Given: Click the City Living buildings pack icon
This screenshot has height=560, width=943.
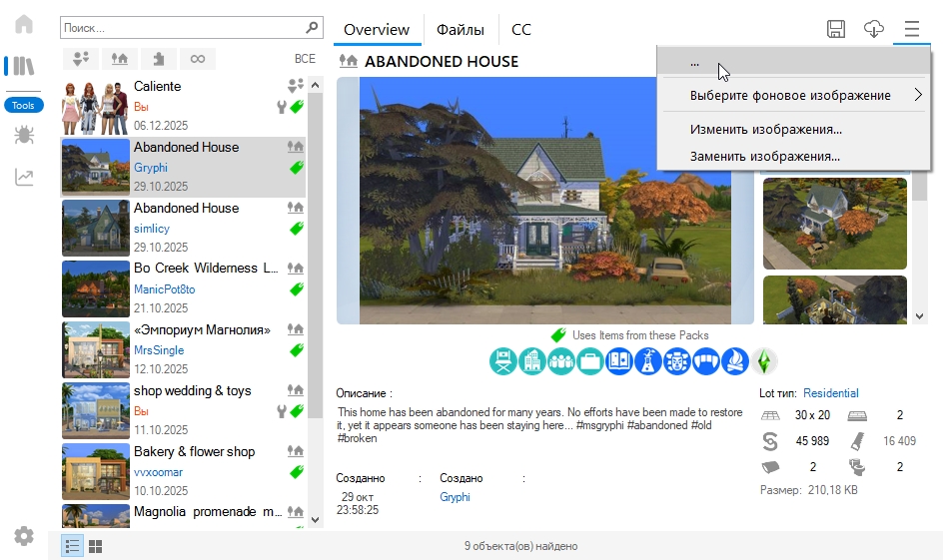Looking at the screenshot, I should [x=531, y=361].
